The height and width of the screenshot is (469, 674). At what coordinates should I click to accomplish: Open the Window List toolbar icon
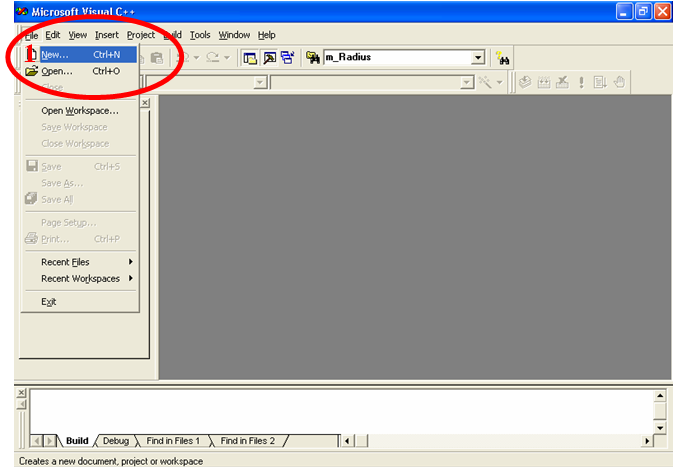tap(288, 58)
